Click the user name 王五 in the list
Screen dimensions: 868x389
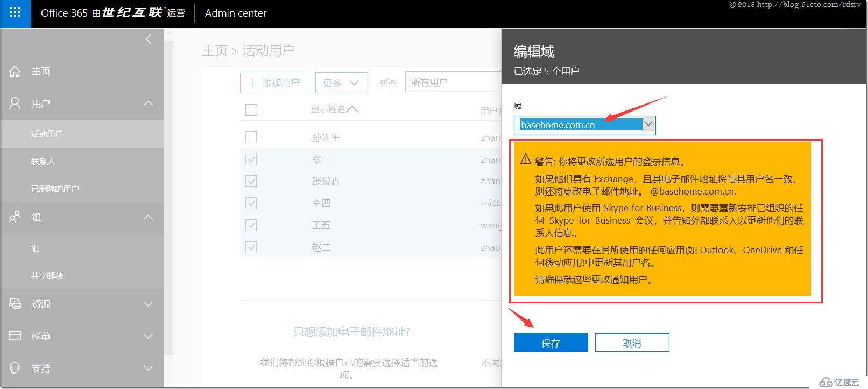pyautogui.click(x=321, y=225)
